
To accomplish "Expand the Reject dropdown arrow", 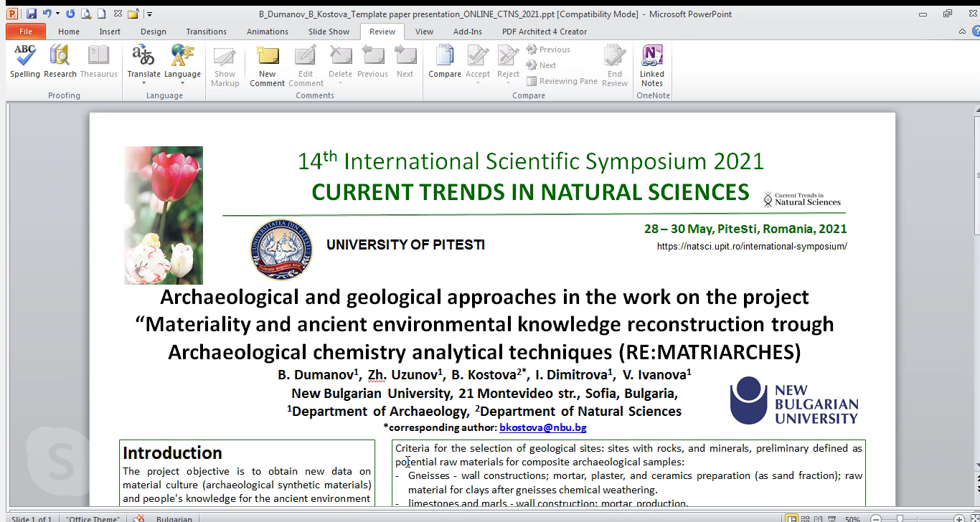I will click(508, 83).
